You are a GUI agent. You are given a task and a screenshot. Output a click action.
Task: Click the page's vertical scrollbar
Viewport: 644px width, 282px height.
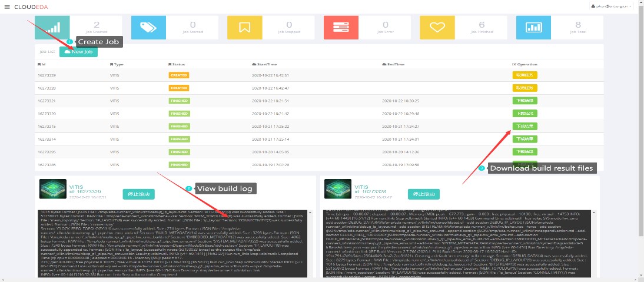(640, 118)
